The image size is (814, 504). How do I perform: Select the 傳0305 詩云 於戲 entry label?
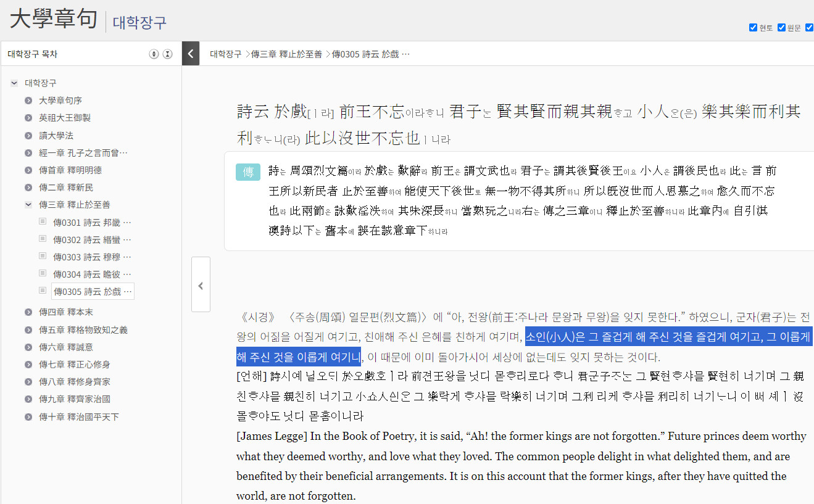pos(93,291)
